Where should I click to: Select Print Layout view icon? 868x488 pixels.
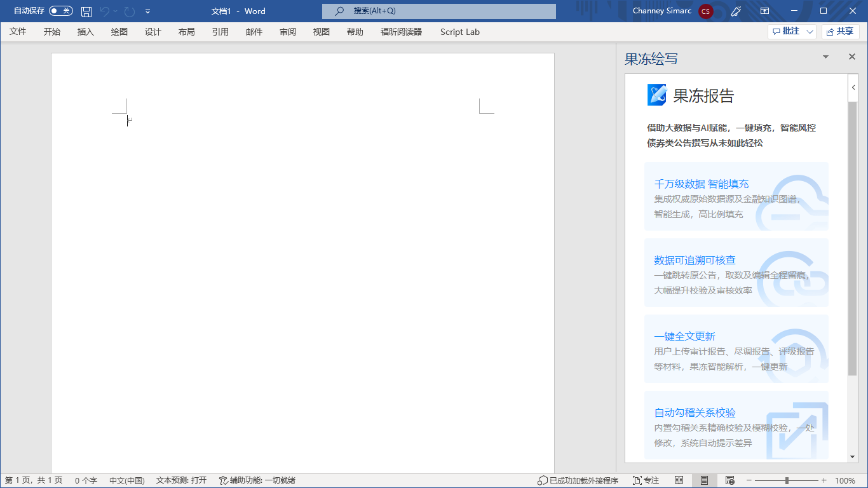point(704,480)
